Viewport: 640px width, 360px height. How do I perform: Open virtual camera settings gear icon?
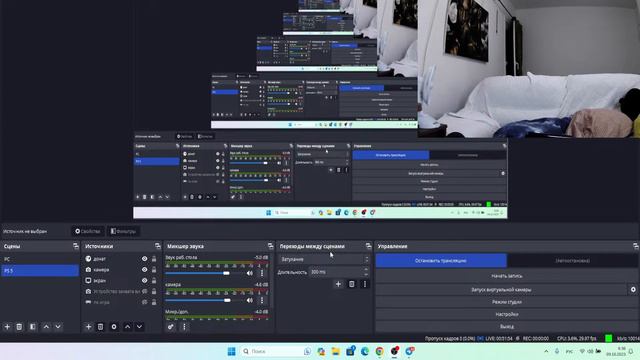coord(633,289)
